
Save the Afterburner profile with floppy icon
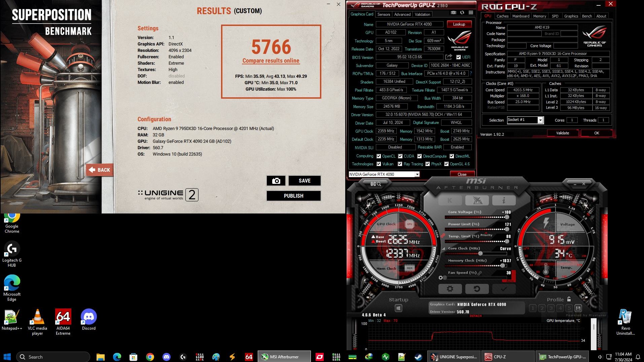(578, 308)
